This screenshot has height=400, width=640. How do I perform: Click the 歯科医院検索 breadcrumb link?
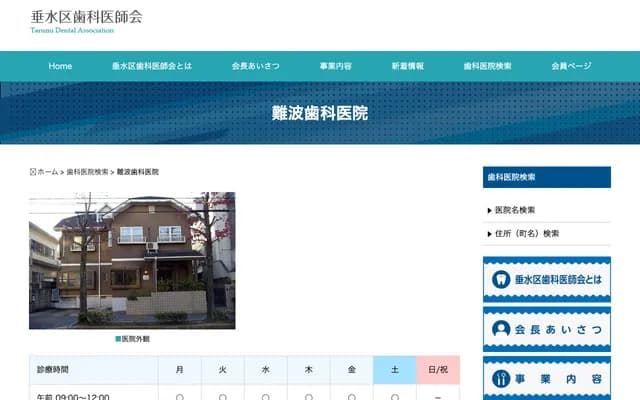pyautogui.click(x=88, y=172)
